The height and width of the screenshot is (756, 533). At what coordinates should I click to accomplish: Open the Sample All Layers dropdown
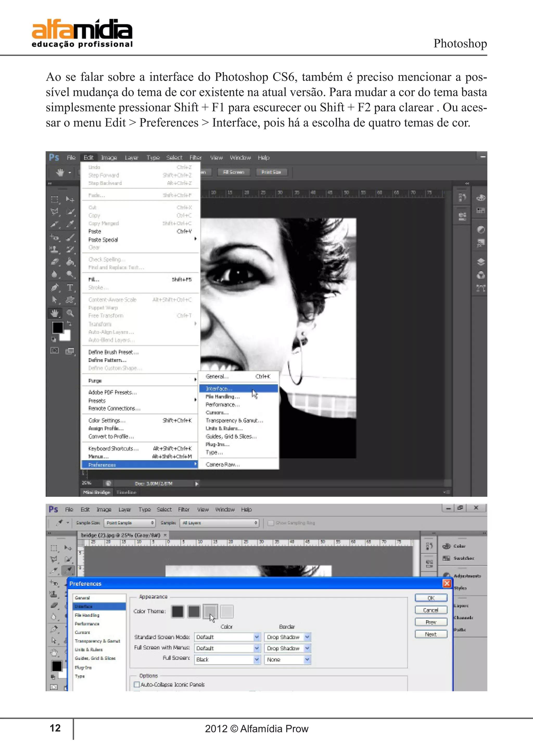coord(219,523)
